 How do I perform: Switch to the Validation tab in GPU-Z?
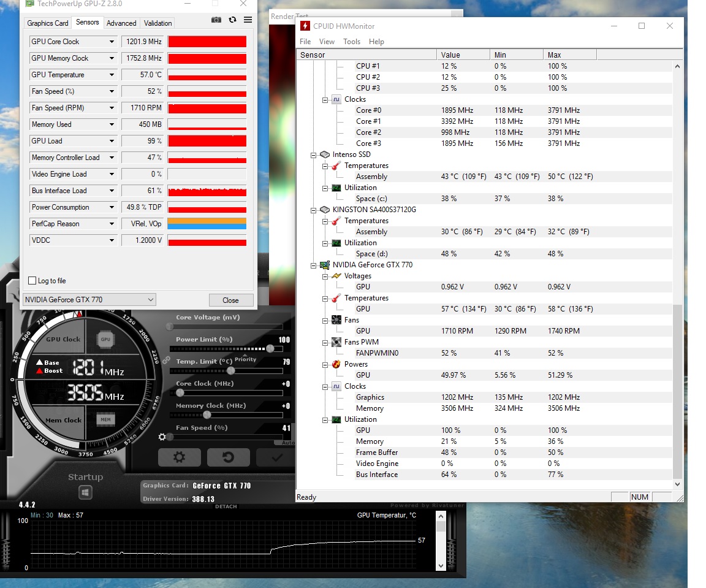click(x=158, y=23)
